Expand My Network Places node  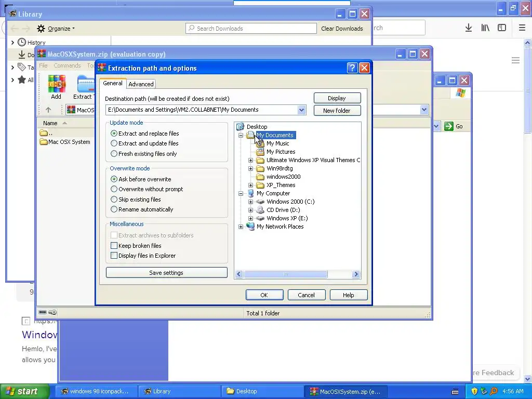tap(241, 227)
